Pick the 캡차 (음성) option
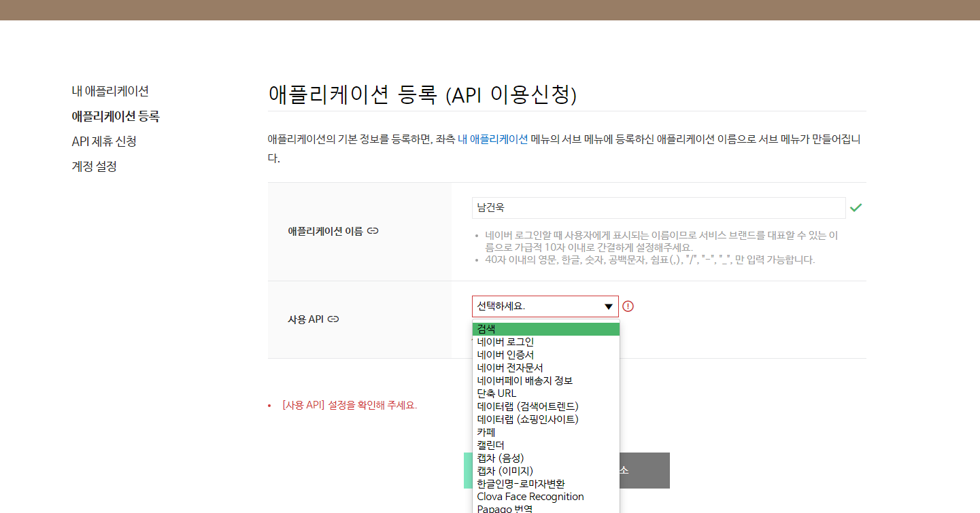This screenshot has width=980, height=513. [x=546, y=458]
